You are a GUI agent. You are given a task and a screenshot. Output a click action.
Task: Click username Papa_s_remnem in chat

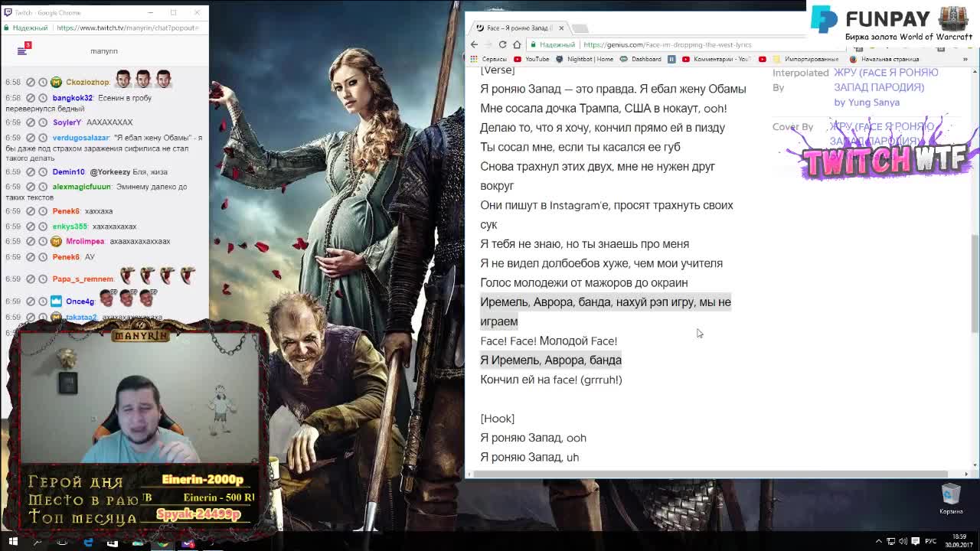click(83, 279)
